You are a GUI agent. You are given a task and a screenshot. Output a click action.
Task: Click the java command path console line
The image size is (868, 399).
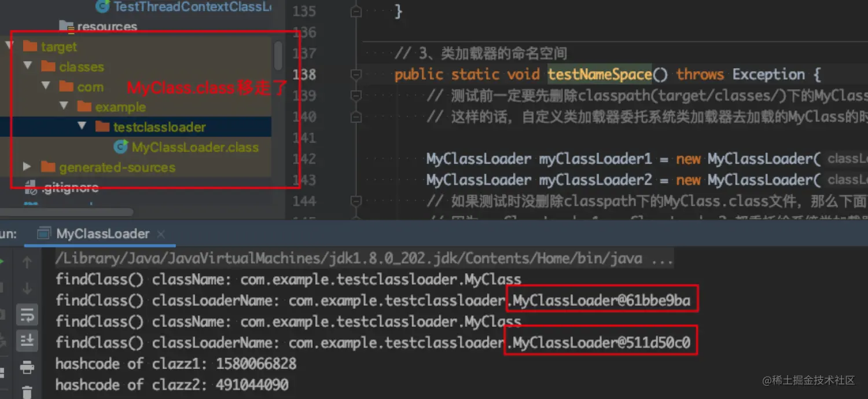pos(364,258)
